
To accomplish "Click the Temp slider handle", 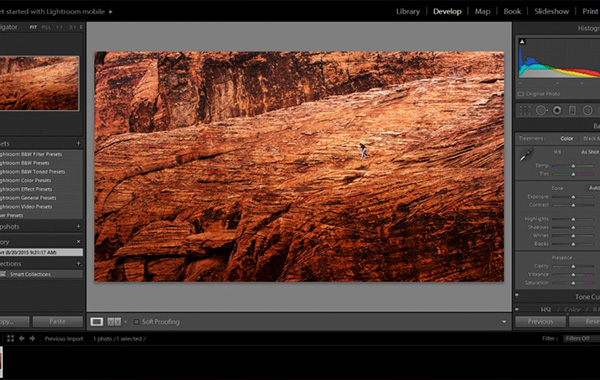I will (x=573, y=166).
